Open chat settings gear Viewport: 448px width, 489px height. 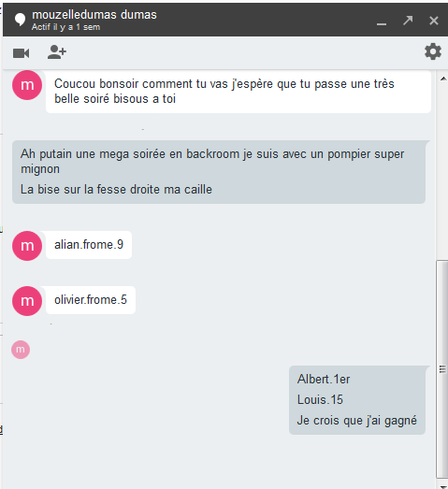[433, 51]
